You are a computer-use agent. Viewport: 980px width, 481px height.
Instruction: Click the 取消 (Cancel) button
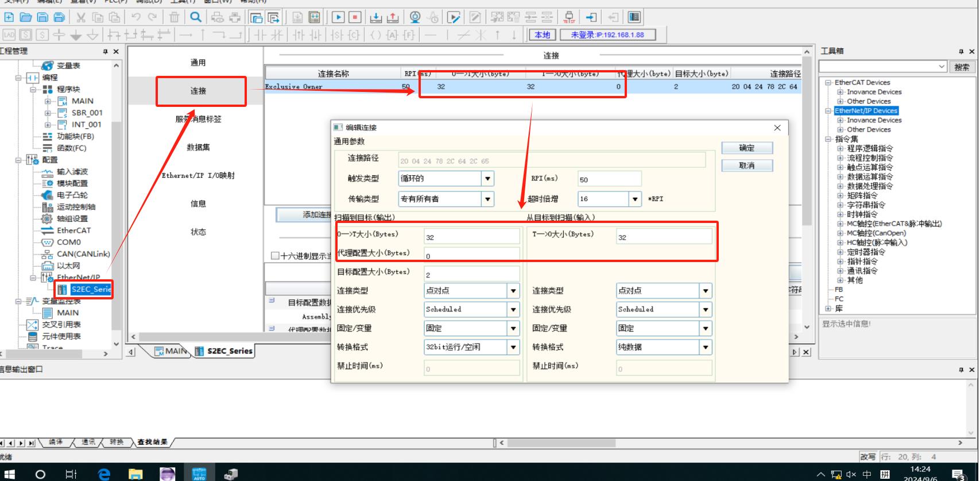(746, 166)
